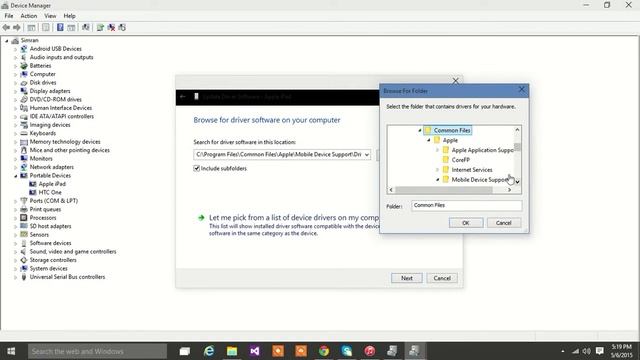Open Google Chrome from the taskbar
This screenshot has height=360, width=640.
324,351
